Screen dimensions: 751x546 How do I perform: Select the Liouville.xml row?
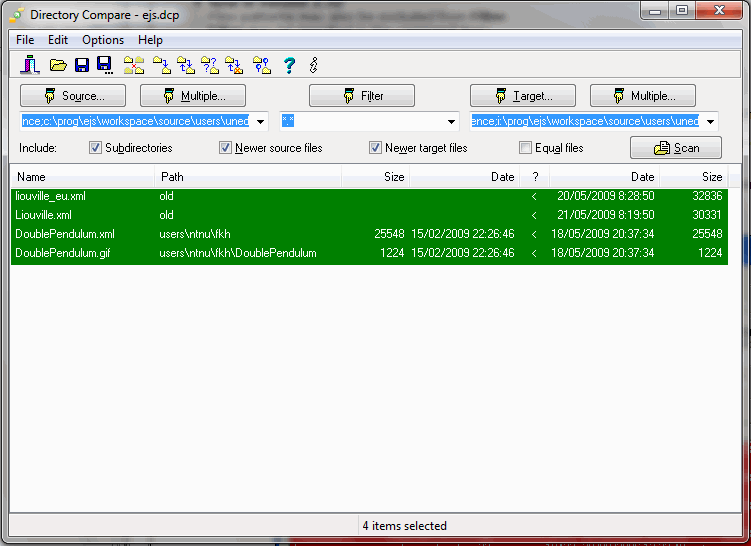pyautogui.click(x=369, y=215)
